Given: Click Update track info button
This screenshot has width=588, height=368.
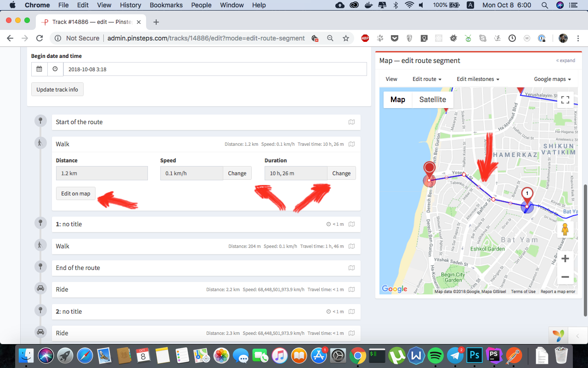Looking at the screenshot, I should [x=57, y=89].
